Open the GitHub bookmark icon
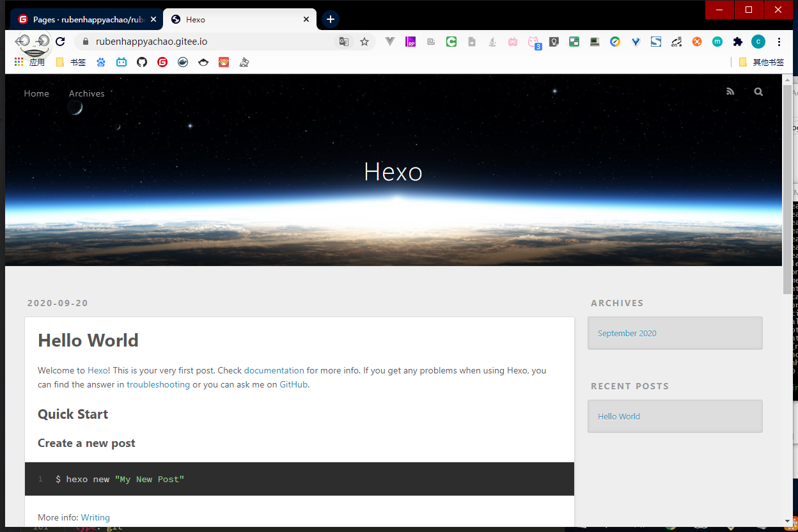This screenshot has width=798, height=532. coord(142,62)
